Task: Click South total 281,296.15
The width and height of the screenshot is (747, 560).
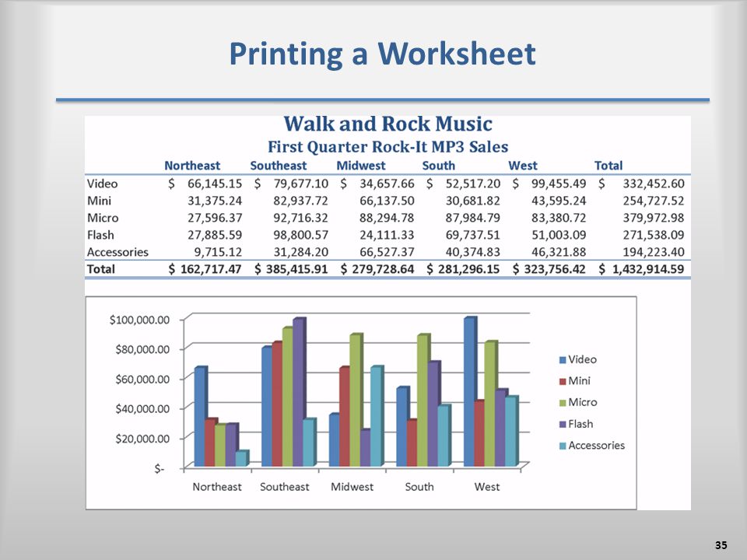Action: pos(469,270)
